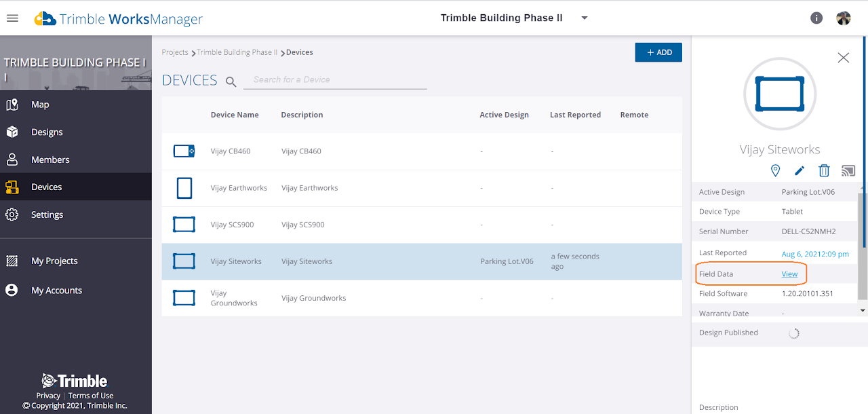This screenshot has height=414, width=868.
Task: Click the serial number DELL-C52NMH2
Action: tap(808, 231)
